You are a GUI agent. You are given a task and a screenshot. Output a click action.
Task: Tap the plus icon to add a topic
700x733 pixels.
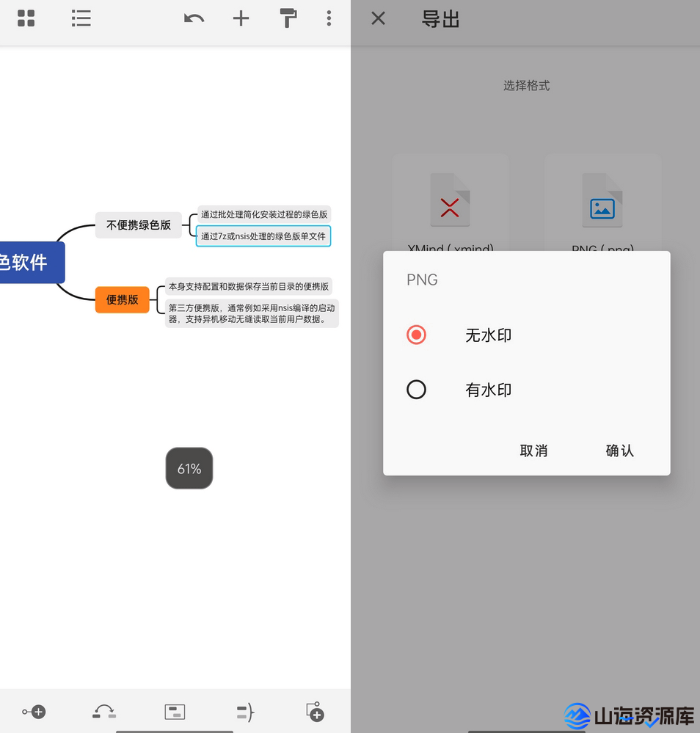241,18
